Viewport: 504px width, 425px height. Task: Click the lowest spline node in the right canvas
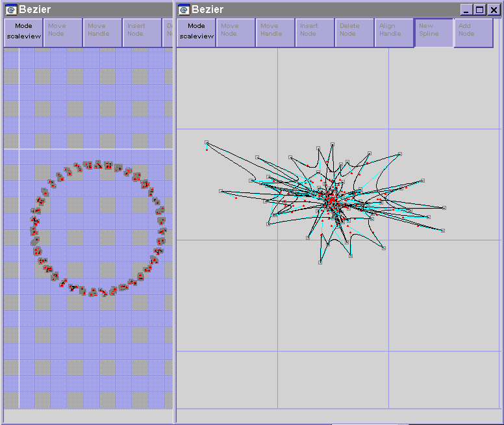pos(320,263)
